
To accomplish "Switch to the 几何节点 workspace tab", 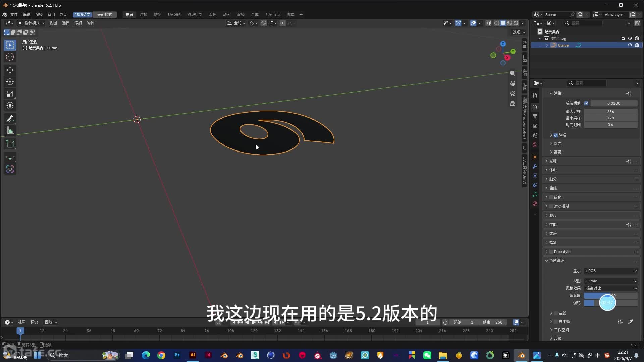I will 273,15.
